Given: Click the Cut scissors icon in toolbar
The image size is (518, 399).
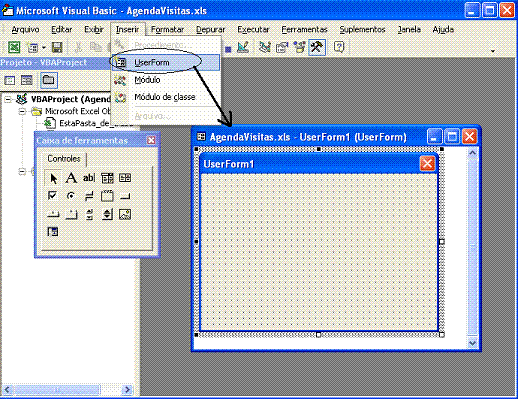Looking at the screenshot, I should (79, 47).
